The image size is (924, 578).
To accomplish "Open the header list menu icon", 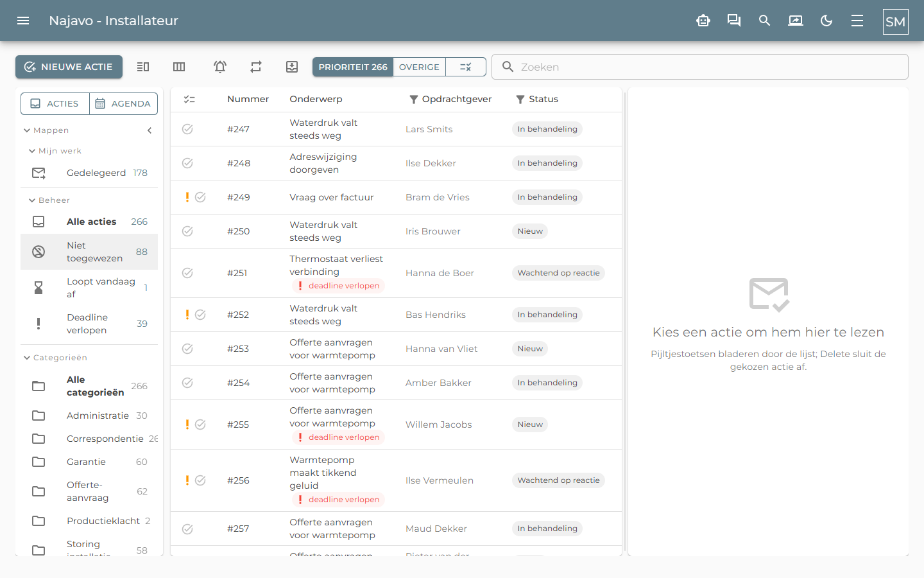I will pyautogui.click(x=857, y=21).
